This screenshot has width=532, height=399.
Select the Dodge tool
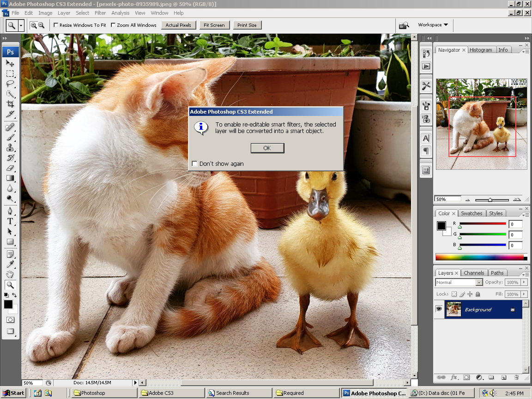click(x=10, y=199)
